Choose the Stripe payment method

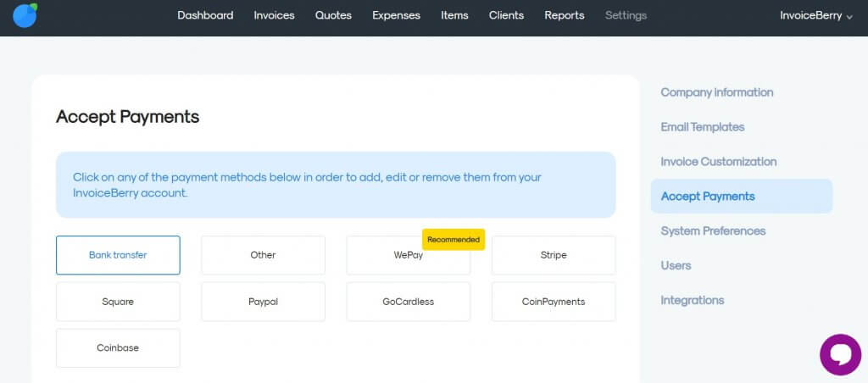pos(554,255)
